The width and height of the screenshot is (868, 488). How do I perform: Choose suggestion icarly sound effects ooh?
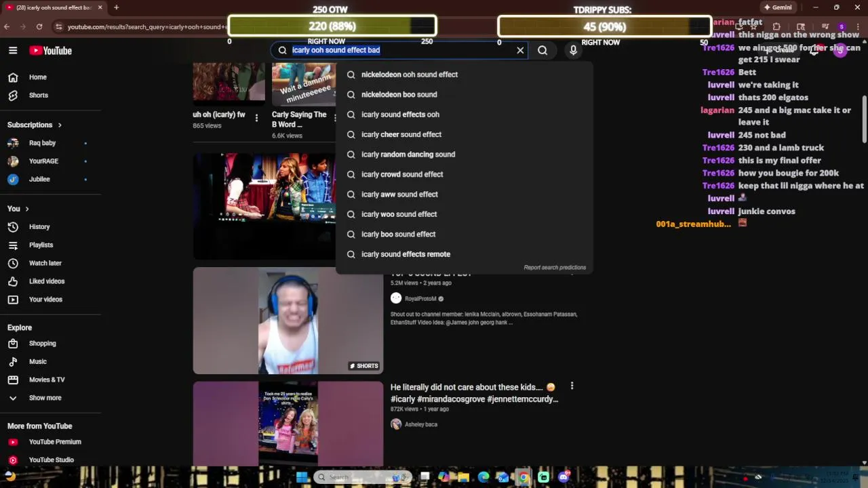464,115
